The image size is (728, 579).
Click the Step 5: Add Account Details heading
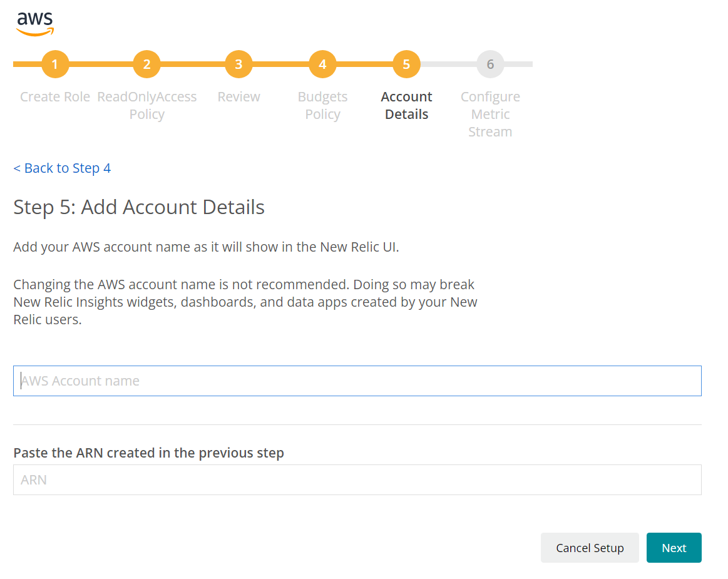click(x=139, y=207)
